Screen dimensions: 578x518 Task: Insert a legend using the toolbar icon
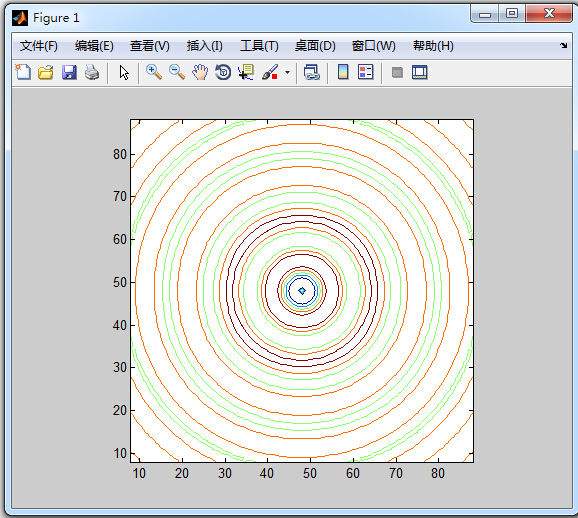pos(366,72)
